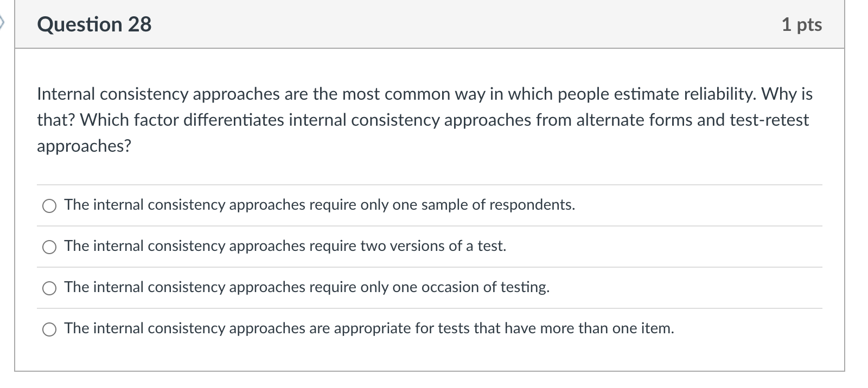Click the answer text about two versions of a test

tap(285, 247)
